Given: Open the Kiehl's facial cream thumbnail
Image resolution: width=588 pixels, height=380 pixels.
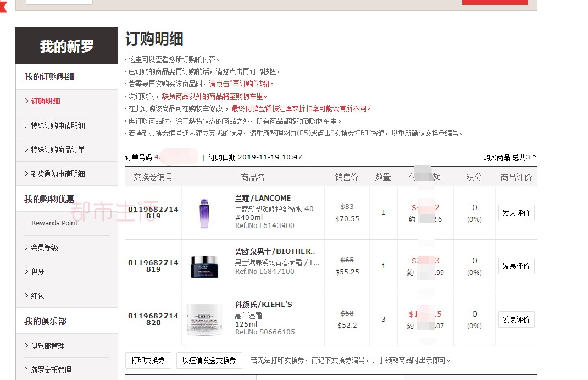Looking at the screenshot, I should (x=204, y=320).
